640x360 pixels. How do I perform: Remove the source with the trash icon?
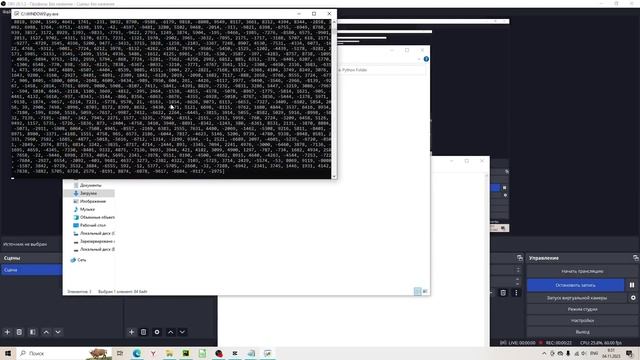coord(144,332)
